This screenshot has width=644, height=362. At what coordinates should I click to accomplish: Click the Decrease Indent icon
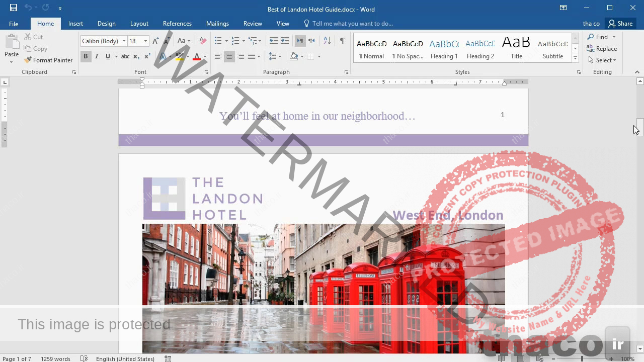274,41
